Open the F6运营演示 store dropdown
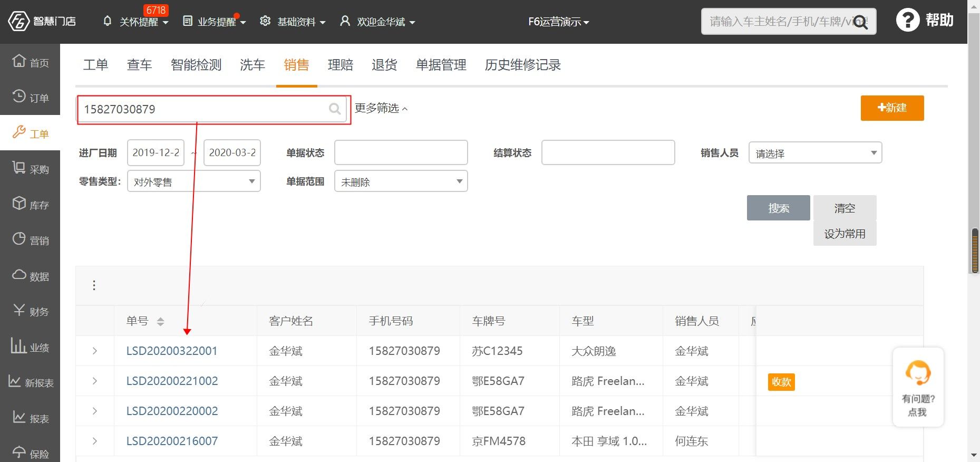The width and height of the screenshot is (980, 462). pyautogui.click(x=558, y=22)
